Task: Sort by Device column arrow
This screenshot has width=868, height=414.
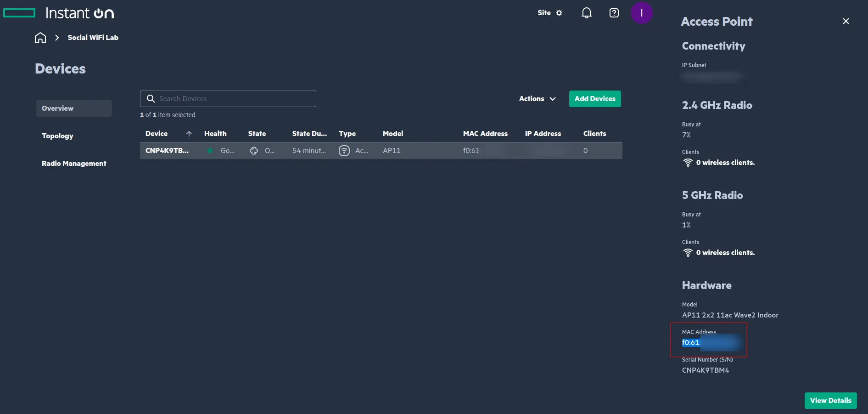Action: click(189, 134)
